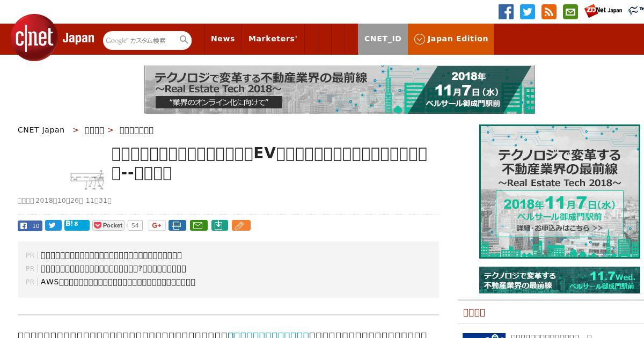Click the search magnifier icon

[184, 40]
